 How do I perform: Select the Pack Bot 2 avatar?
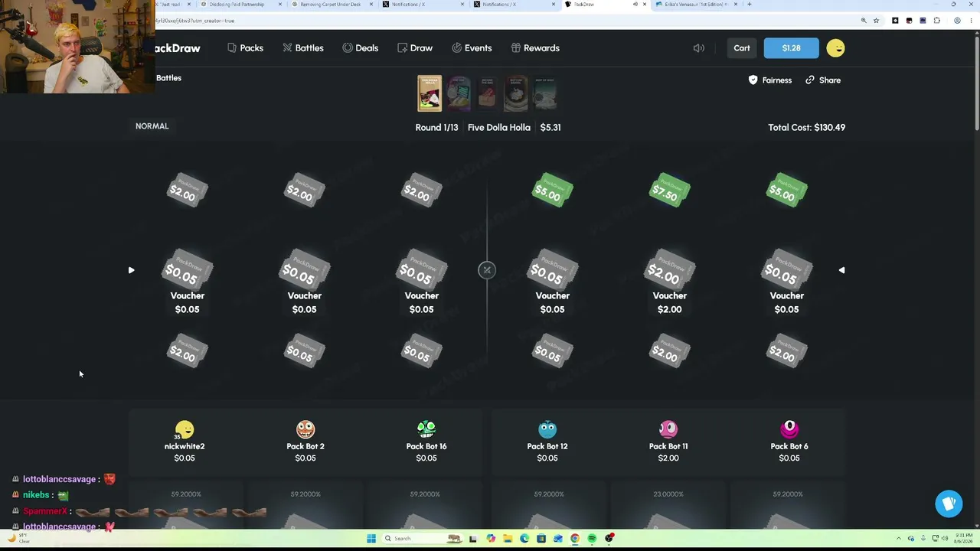[x=305, y=429]
